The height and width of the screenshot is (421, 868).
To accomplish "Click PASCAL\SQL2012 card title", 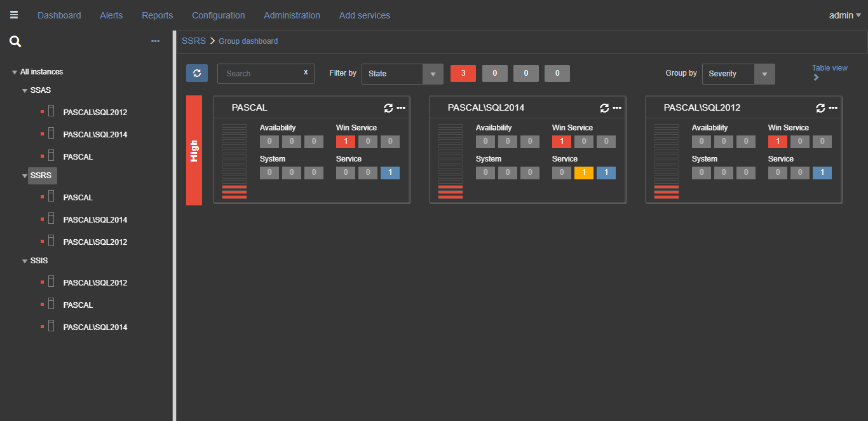I will 702,108.
